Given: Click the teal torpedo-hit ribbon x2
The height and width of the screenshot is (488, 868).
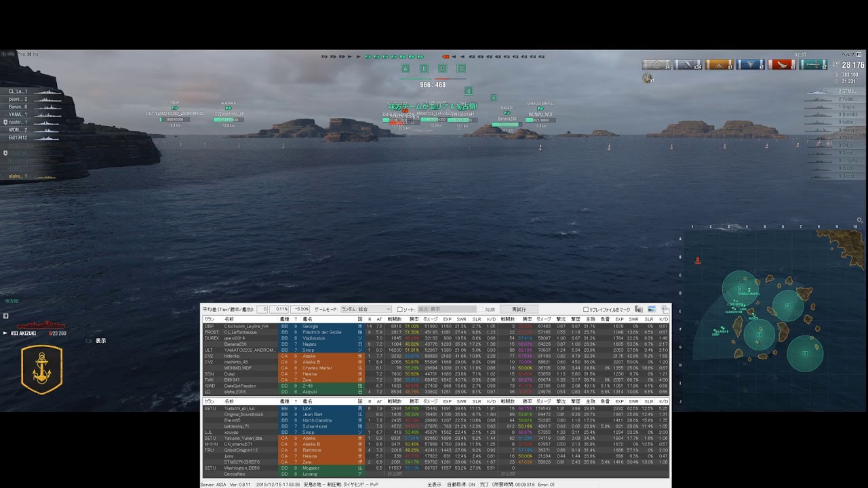Looking at the screenshot, I should [x=812, y=64].
